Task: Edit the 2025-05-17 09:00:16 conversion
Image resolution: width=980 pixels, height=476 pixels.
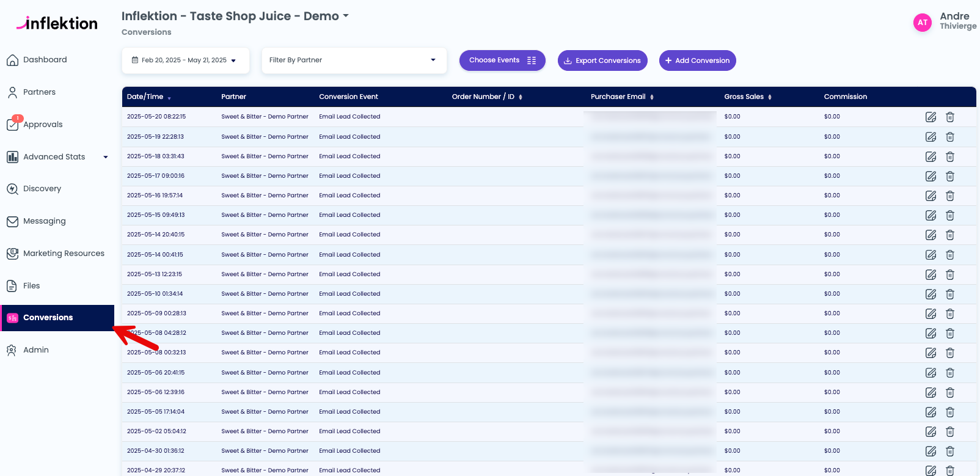Action: pyautogui.click(x=931, y=177)
